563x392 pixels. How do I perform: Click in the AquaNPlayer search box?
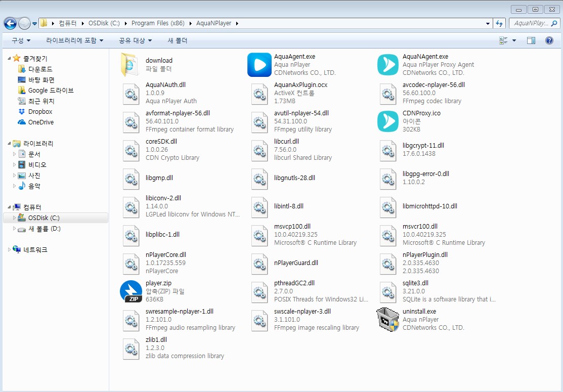530,23
